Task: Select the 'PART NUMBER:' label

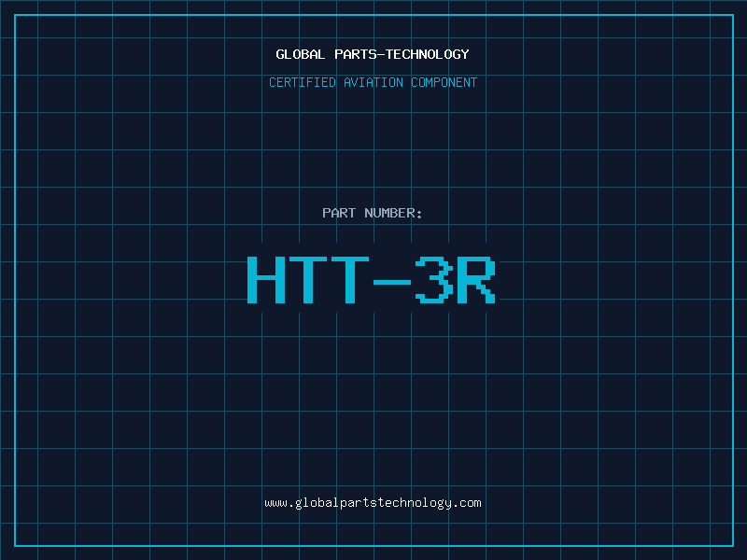Action: tap(372, 213)
